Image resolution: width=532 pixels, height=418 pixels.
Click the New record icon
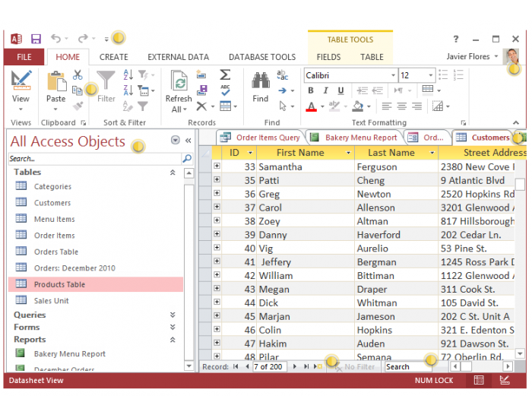click(x=201, y=74)
